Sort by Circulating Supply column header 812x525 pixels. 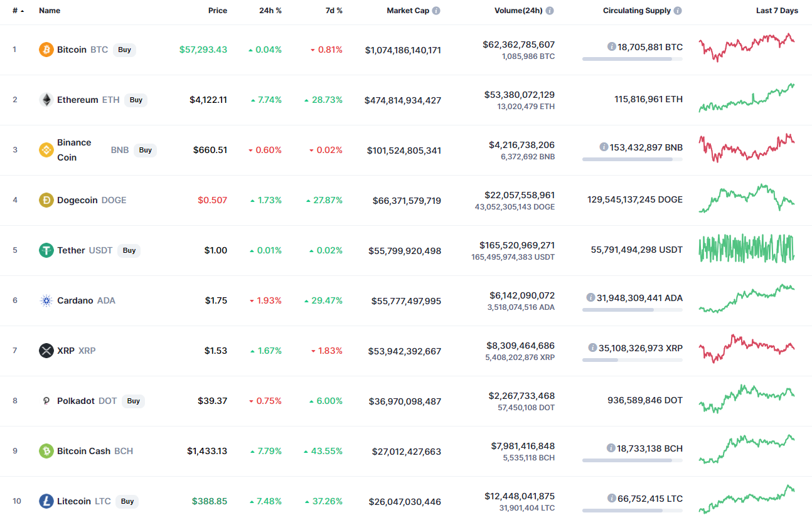tap(637, 11)
